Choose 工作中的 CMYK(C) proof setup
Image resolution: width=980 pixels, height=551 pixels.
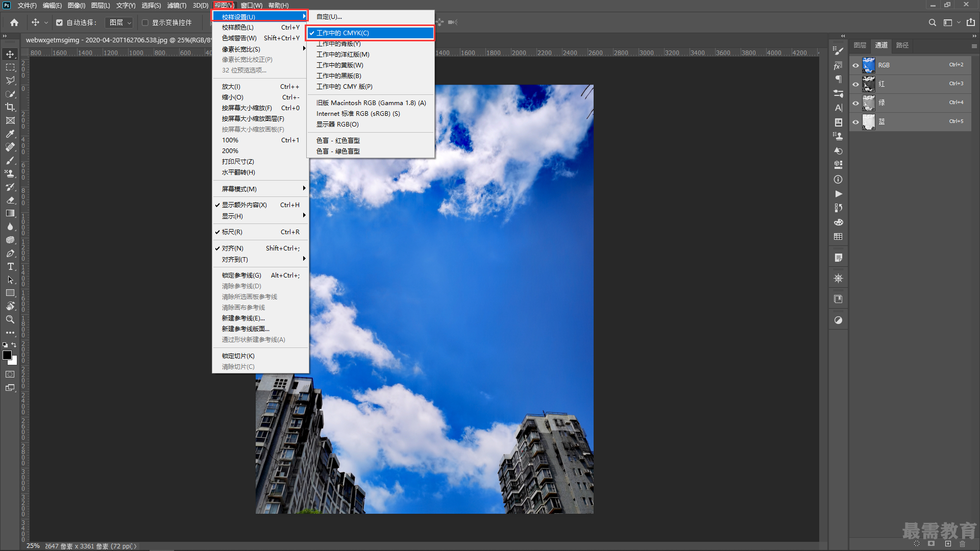371,33
